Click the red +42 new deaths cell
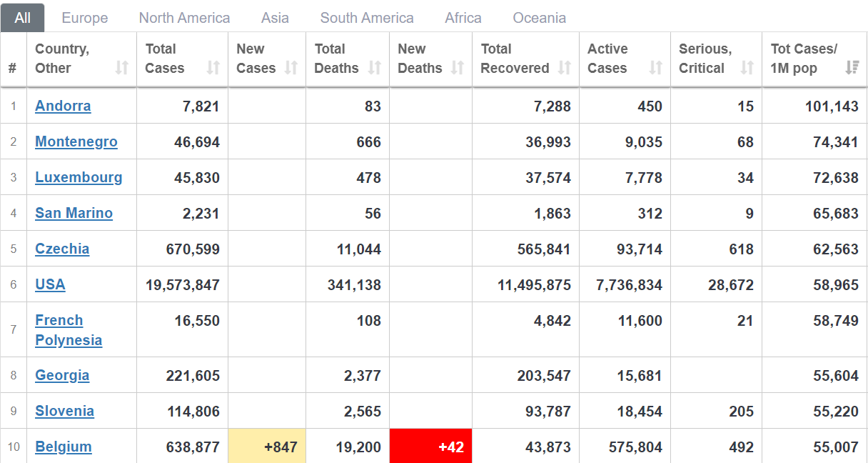The image size is (868, 463). [431, 447]
